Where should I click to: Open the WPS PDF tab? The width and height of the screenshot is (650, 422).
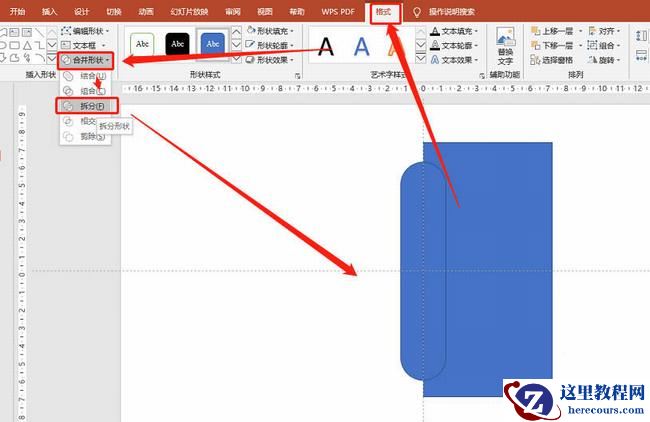[338, 12]
